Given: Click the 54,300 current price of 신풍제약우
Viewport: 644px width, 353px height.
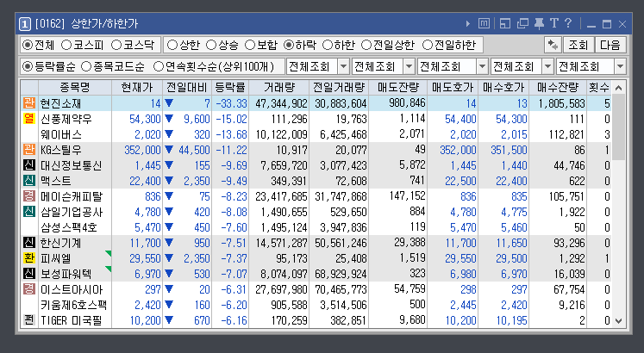Looking at the screenshot, I should pyautogui.click(x=145, y=119).
